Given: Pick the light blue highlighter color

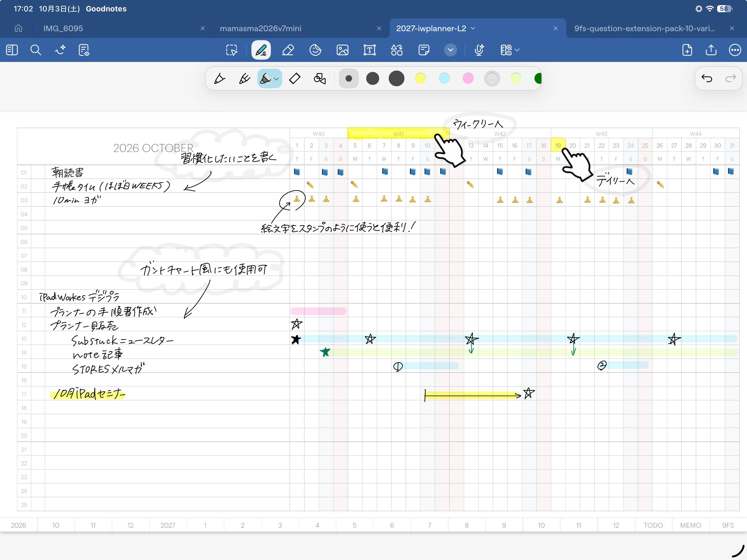Looking at the screenshot, I should click(444, 79).
